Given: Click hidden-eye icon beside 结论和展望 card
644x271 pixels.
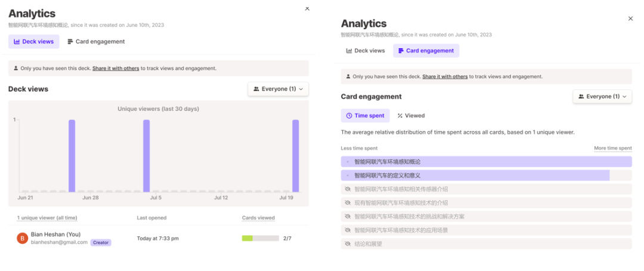Looking at the screenshot, I should tap(348, 244).
